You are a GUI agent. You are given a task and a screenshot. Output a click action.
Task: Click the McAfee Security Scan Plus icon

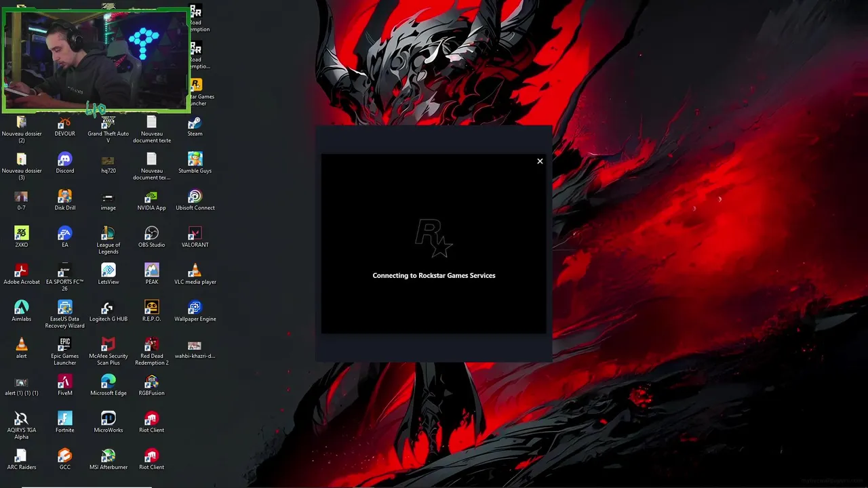tap(108, 352)
